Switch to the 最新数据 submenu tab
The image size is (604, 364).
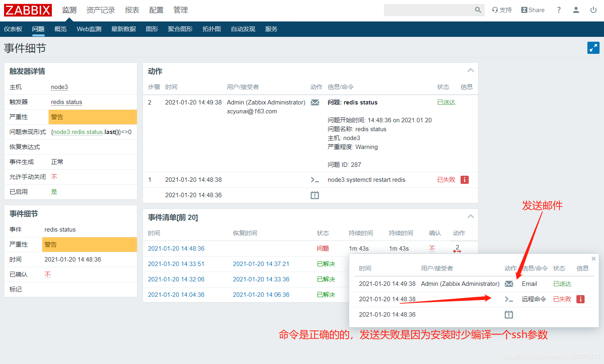pyautogui.click(x=124, y=29)
